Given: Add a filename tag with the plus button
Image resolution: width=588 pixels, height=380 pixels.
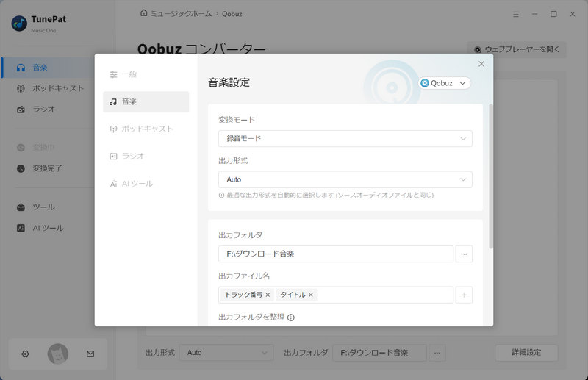Looking at the screenshot, I should [464, 295].
